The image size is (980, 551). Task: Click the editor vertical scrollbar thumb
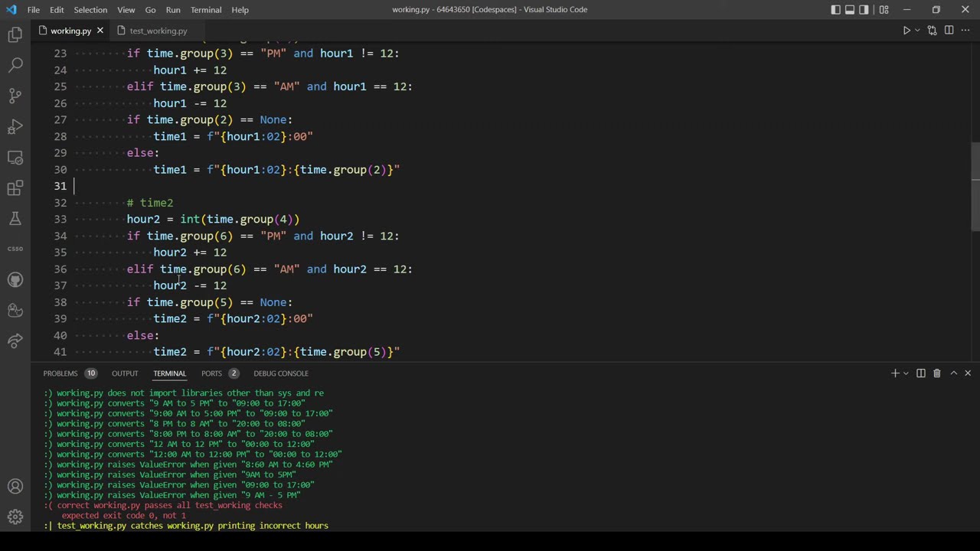pos(975,186)
